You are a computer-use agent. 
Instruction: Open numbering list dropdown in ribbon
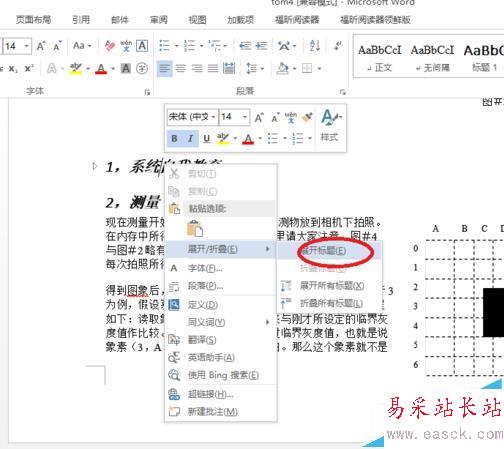pyautogui.click(x=202, y=46)
